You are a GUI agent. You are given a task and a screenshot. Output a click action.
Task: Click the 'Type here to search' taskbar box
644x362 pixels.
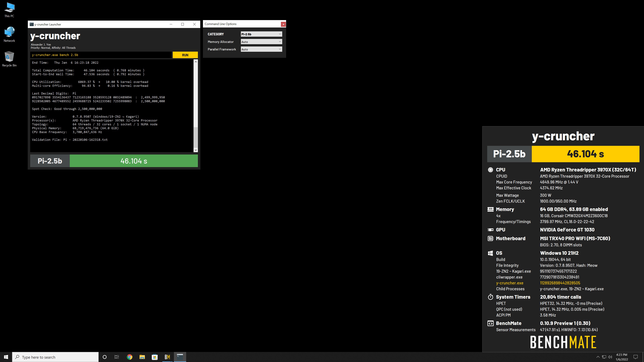click(55, 357)
